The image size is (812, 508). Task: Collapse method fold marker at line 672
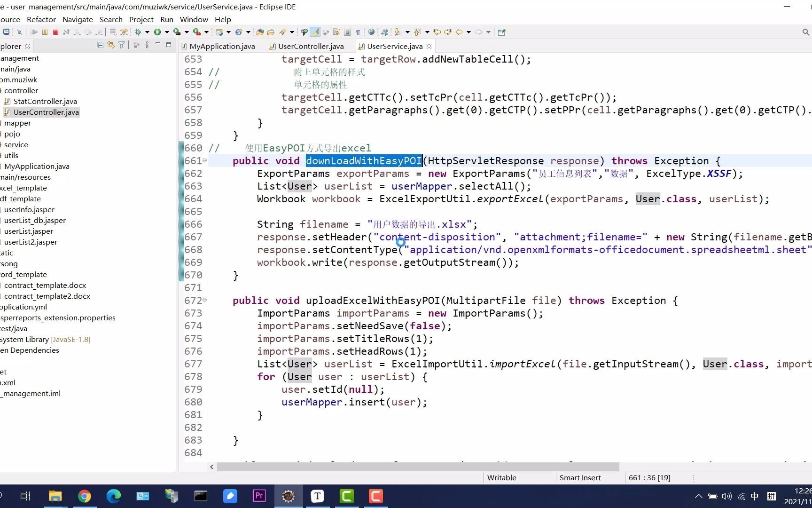(x=204, y=300)
